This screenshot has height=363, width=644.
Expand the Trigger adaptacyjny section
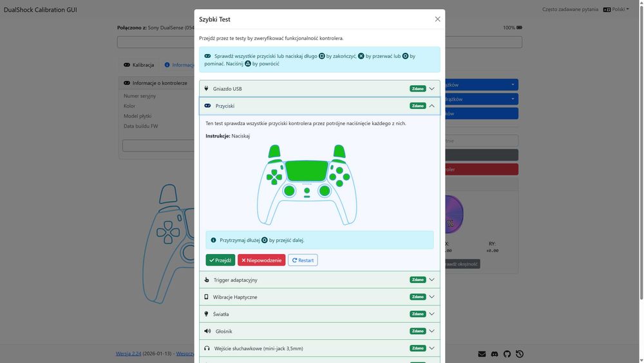point(319,280)
